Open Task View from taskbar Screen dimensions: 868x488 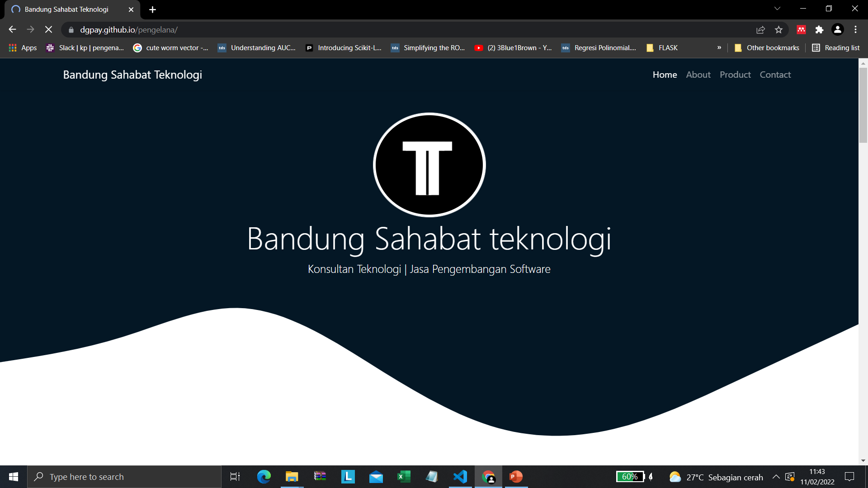(x=235, y=477)
